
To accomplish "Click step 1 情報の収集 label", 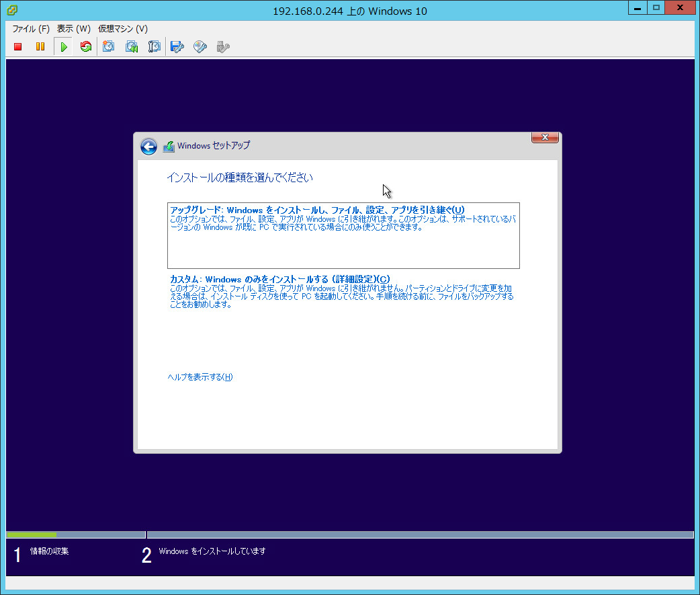I will (x=49, y=551).
